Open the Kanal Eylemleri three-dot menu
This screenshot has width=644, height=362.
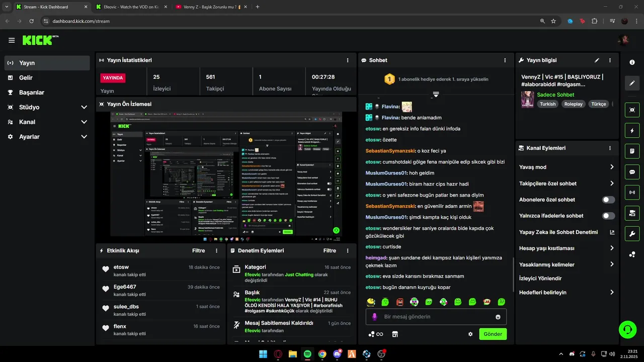[x=610, y=148]
